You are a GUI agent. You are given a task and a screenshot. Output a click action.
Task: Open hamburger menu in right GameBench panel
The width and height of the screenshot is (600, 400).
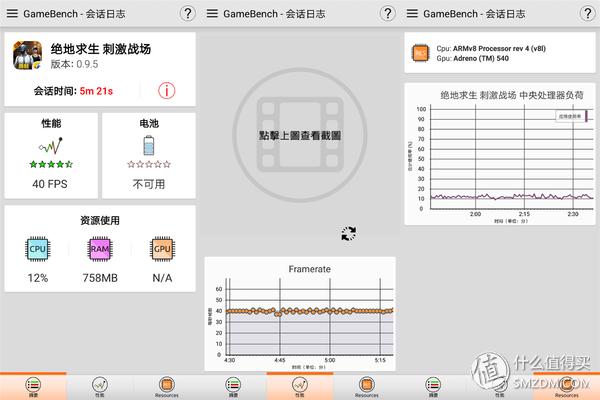click(412, 14)
